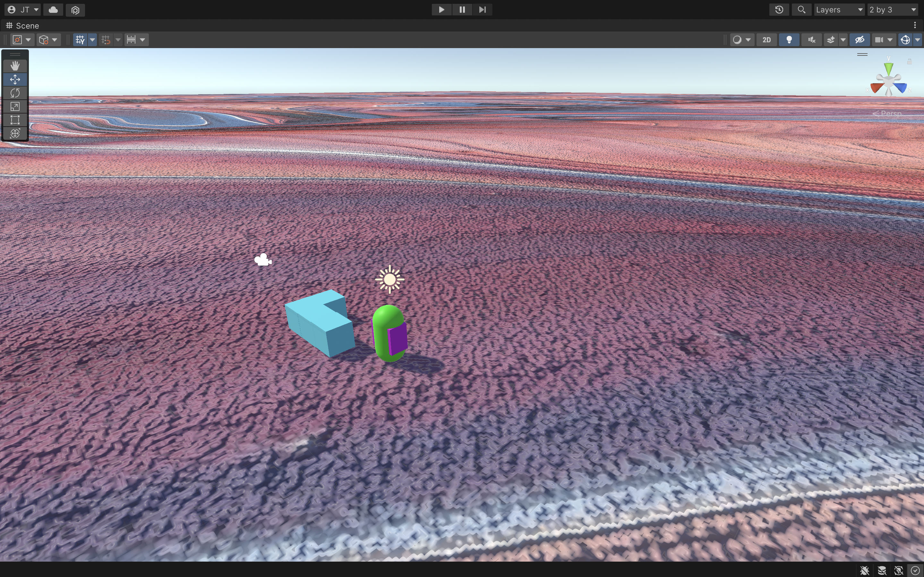
Task: Select the combined Transform tool
Action: click(15, 133)
